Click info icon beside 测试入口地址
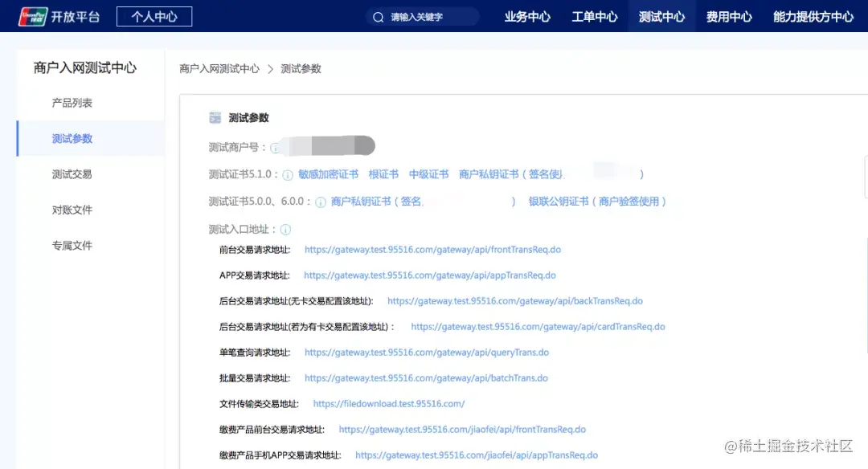868x469 pixels. [285, 229]
